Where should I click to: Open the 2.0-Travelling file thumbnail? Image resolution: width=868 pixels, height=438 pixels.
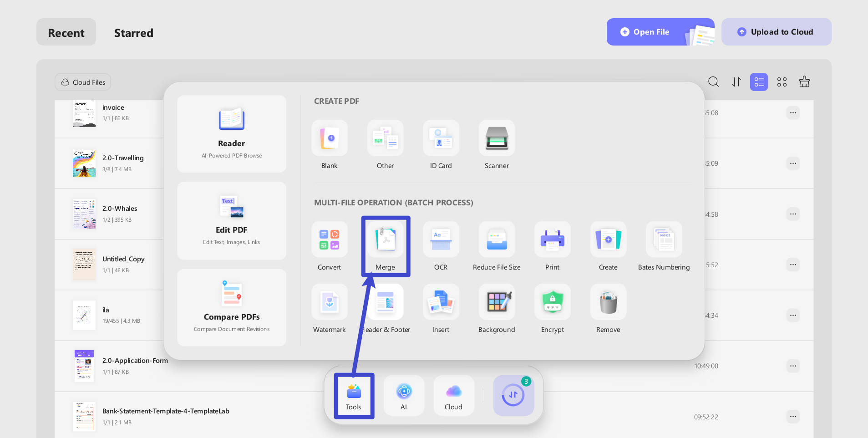pos(84,163)
